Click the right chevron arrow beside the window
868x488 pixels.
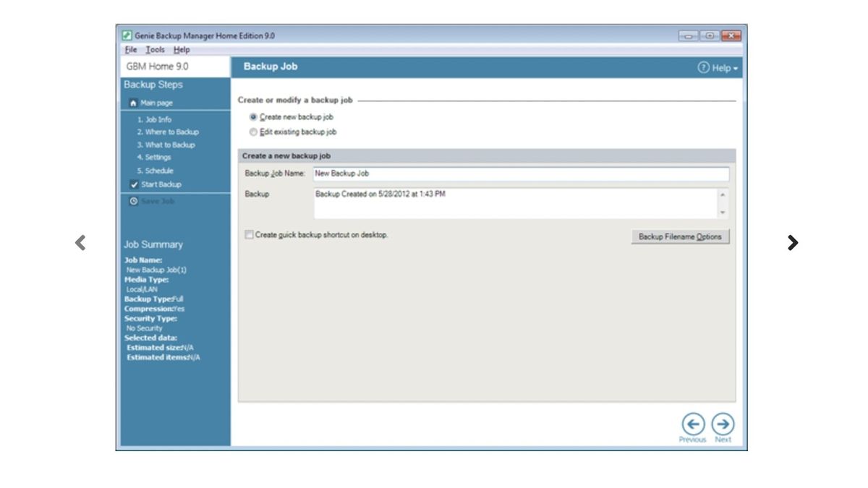(x=793, y=242)
